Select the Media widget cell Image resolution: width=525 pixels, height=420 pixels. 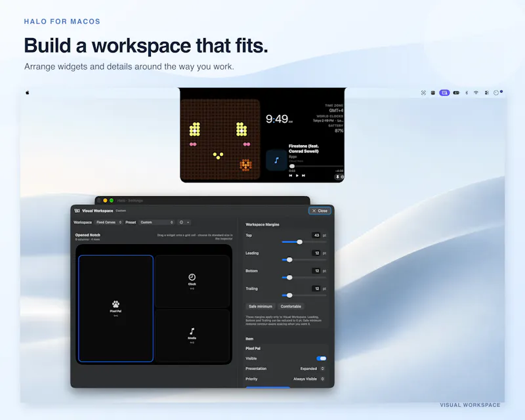[x=192, y=335]
